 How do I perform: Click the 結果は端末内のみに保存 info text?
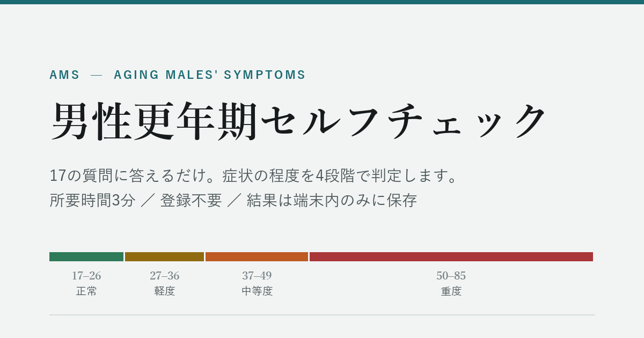(332, 200)
